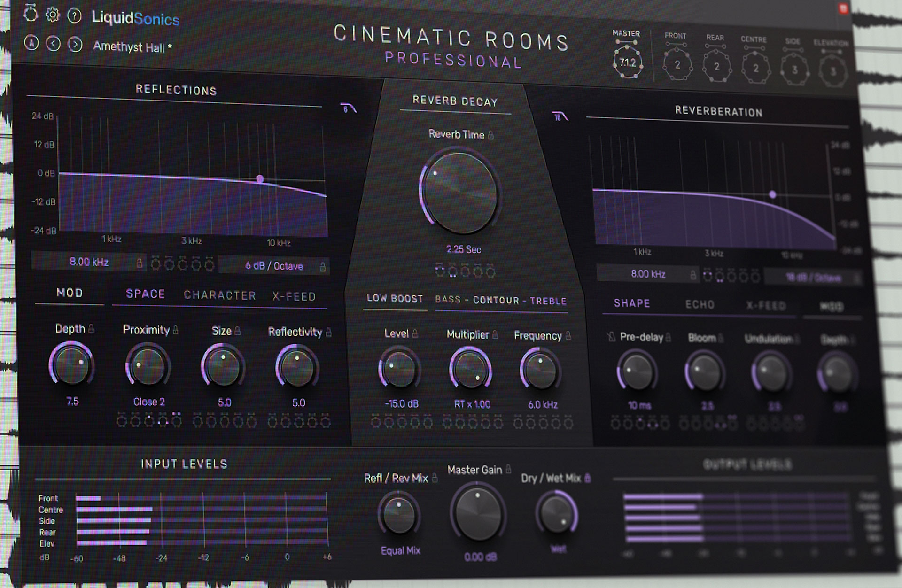Image resolution: width=902 pixels, height=588 pixels.
Task: Click the red close button top-right
Action: [843, 8]
